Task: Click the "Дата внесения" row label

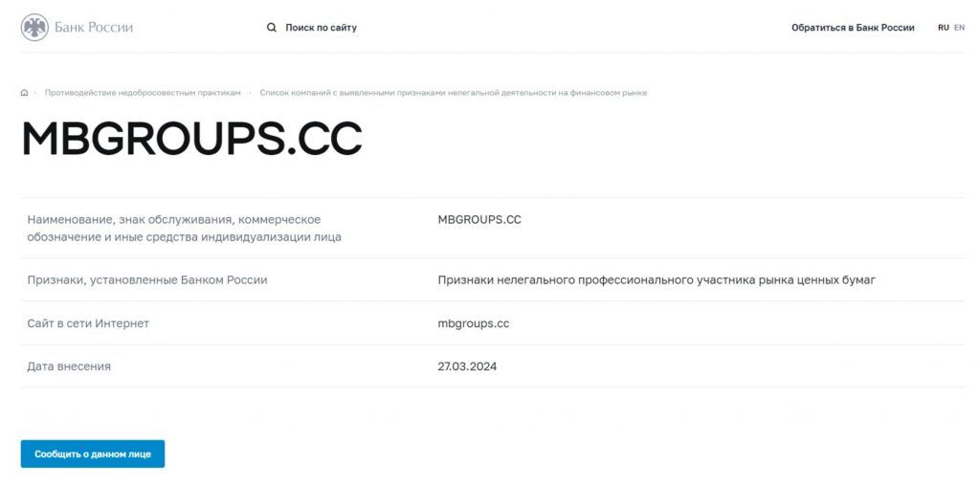Action: [69, 366]
